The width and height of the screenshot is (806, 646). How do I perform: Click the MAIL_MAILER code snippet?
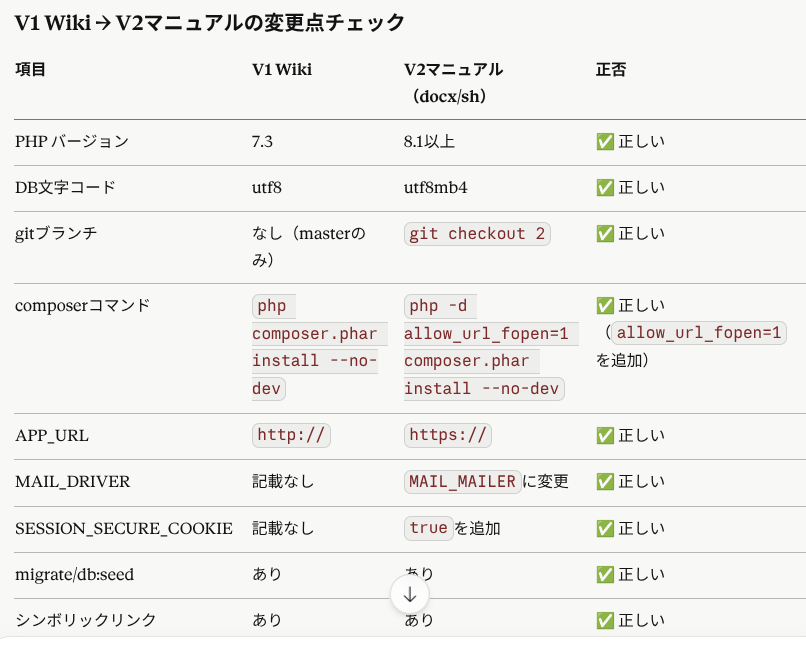point(462,482)
